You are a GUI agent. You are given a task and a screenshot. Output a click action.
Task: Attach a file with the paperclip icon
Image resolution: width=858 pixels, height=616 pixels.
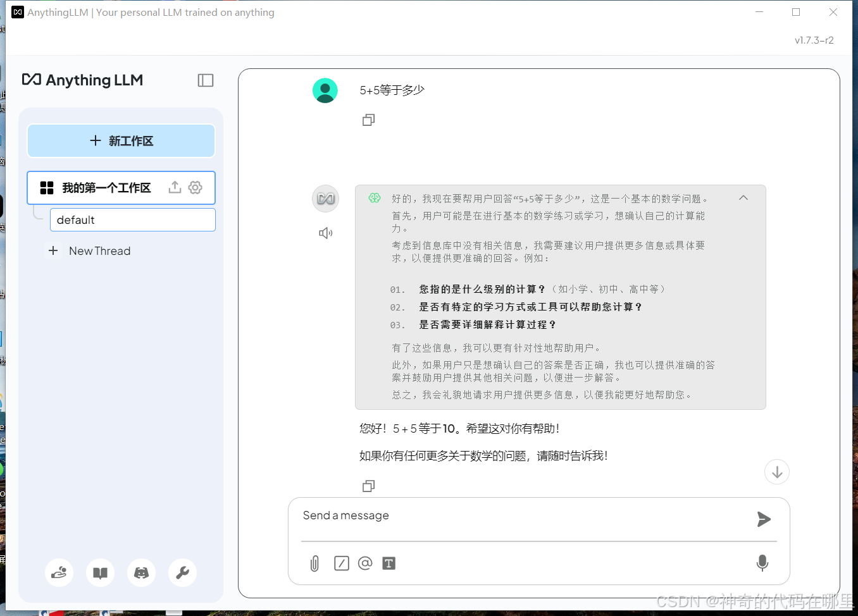(314, 564)
